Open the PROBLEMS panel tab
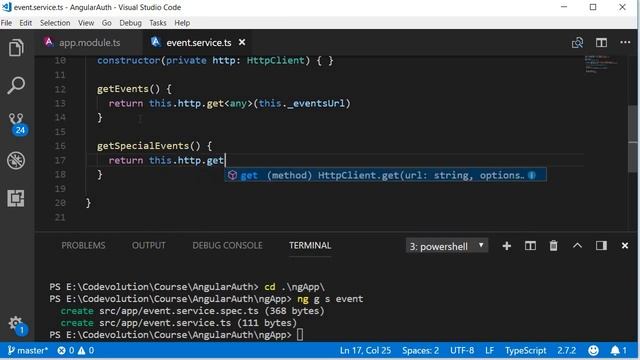The image size is (640, 360). (83, 245)
